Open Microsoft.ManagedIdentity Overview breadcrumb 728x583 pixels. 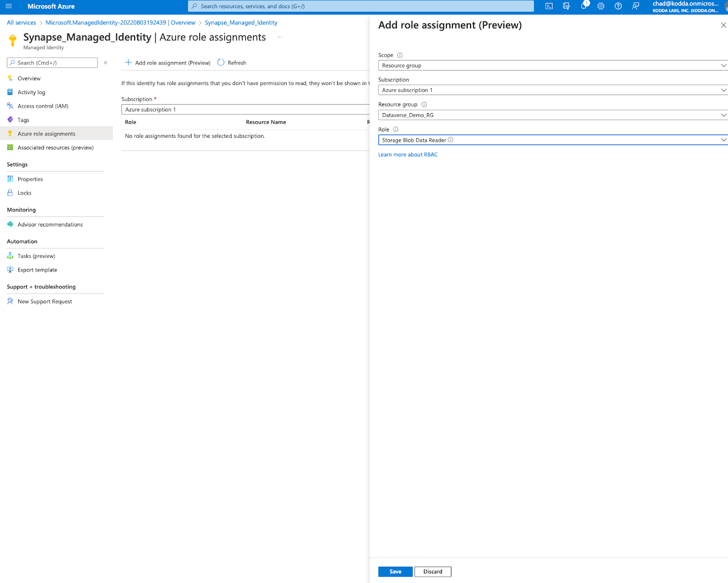(121, 23)
